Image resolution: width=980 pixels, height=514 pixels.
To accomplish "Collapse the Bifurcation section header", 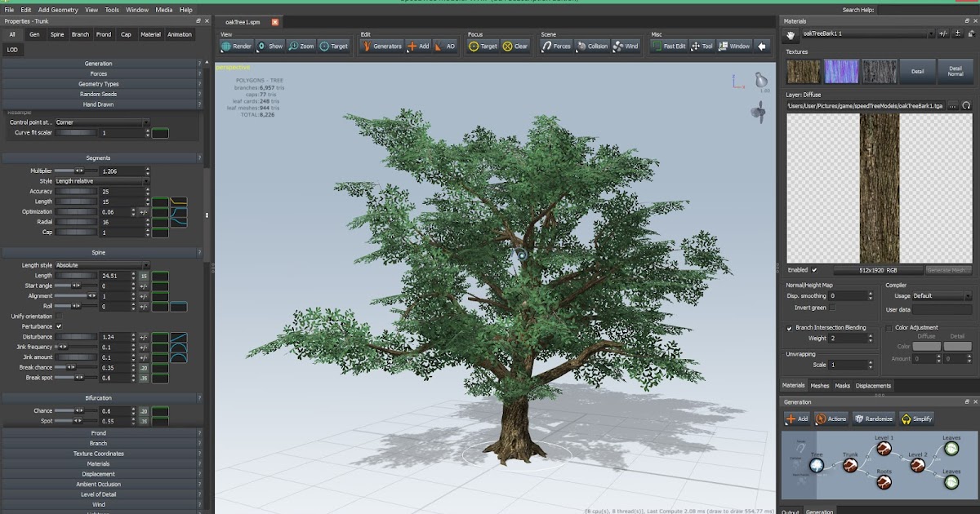I will pos(98,397).
